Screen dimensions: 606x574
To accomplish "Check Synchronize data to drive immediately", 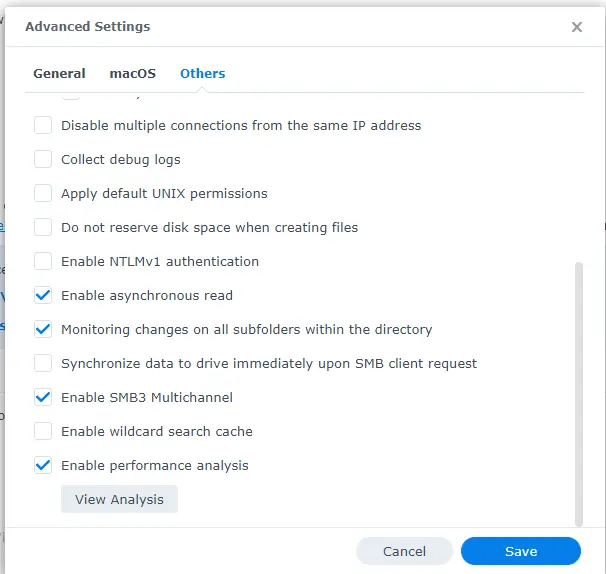I will point(43,364).
